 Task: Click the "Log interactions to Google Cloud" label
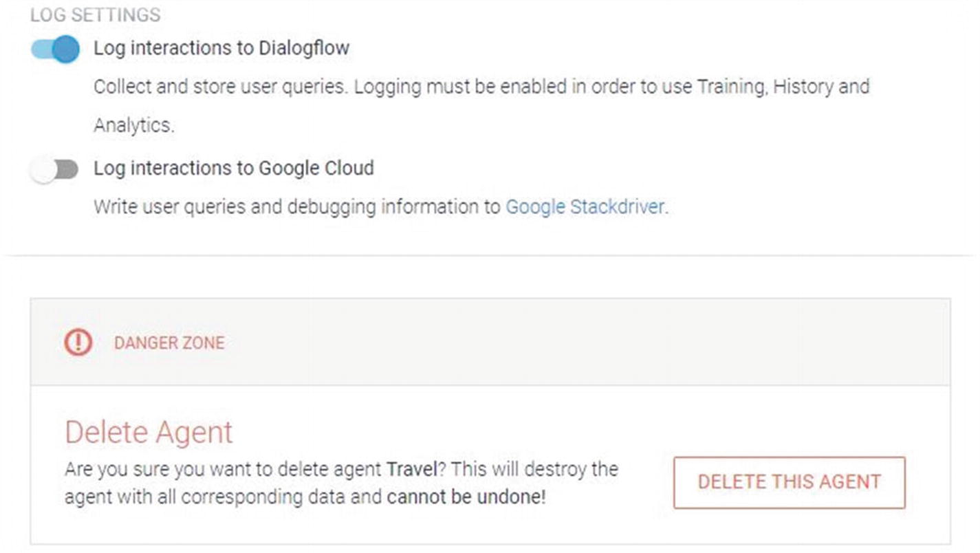tap(234, 169)
